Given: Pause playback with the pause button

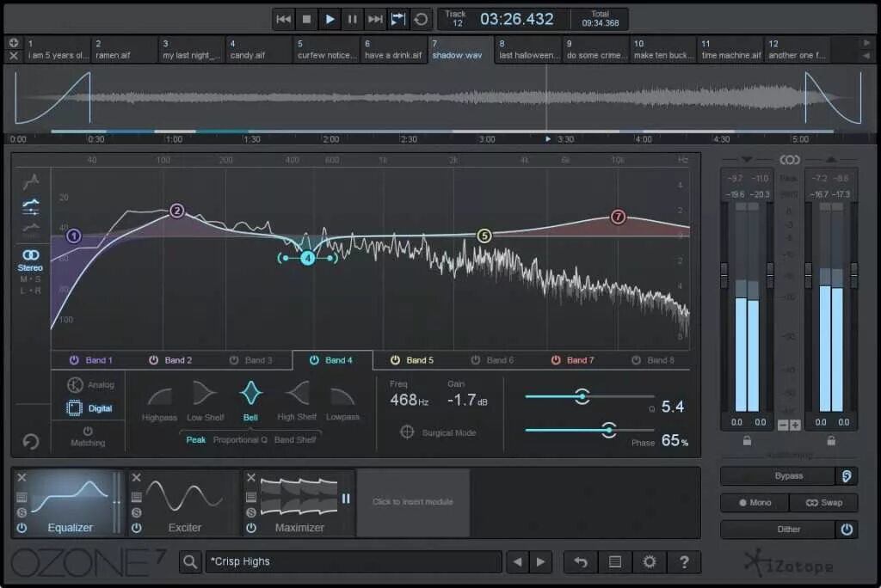Looking at the screenshot, I should pos(352,19).
